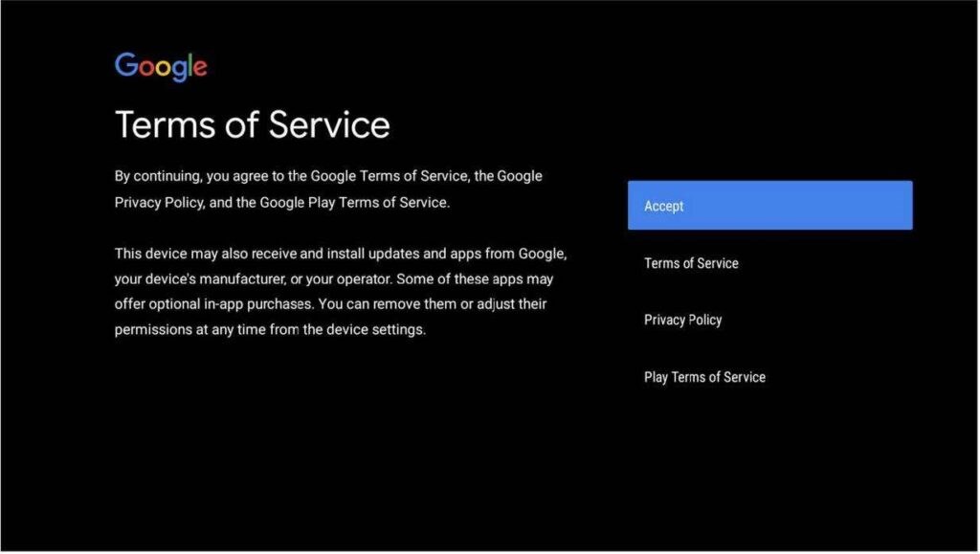
Task: Click the "This device may also receive" paragraph
Action: 342,292
